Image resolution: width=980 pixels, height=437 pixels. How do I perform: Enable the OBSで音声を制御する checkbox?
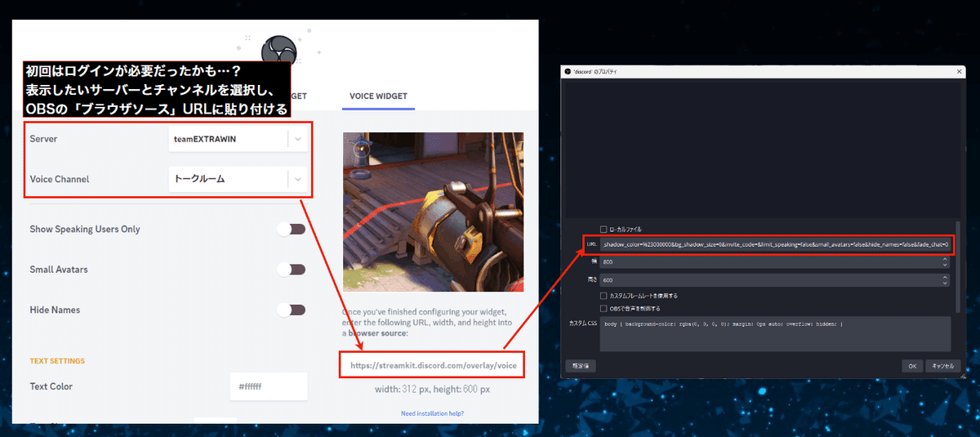[603, 309]
